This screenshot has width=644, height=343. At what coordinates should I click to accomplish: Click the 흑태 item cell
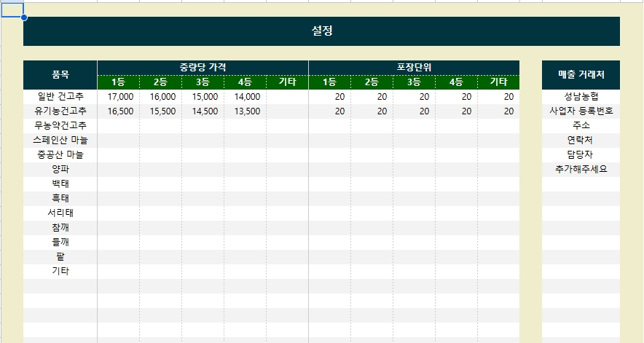click(60, 199)
